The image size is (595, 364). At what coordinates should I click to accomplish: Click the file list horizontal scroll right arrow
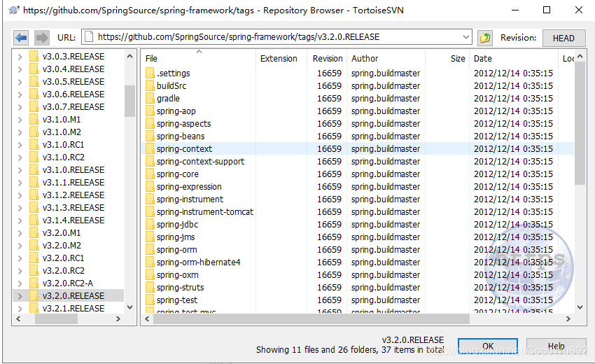(568, 318)
